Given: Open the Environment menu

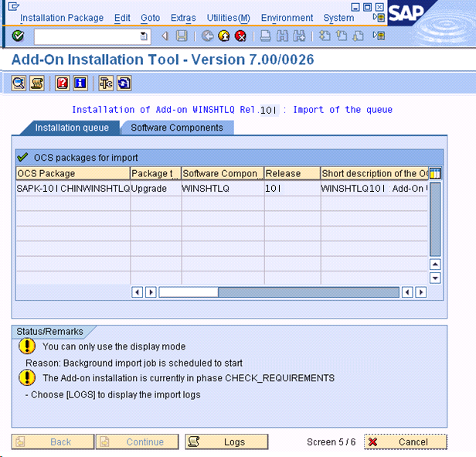Looking at the screenshot, I should [x=287, y=18].
